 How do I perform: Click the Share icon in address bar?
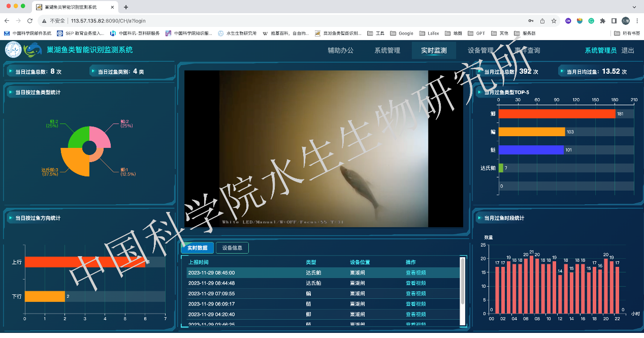[542, 21]
